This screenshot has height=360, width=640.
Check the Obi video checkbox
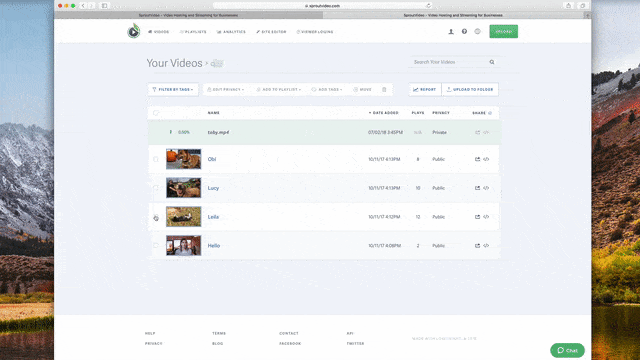pyautogui.click(x=156, y=159)
